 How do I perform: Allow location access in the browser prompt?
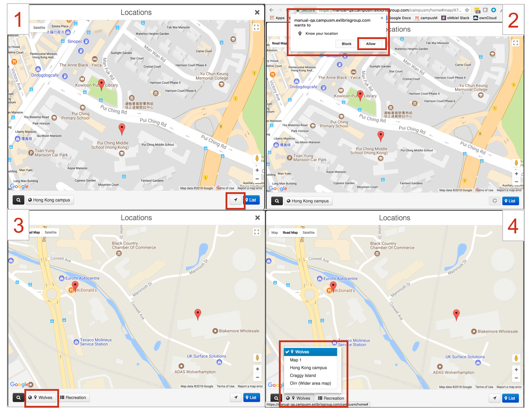(371, 44)
